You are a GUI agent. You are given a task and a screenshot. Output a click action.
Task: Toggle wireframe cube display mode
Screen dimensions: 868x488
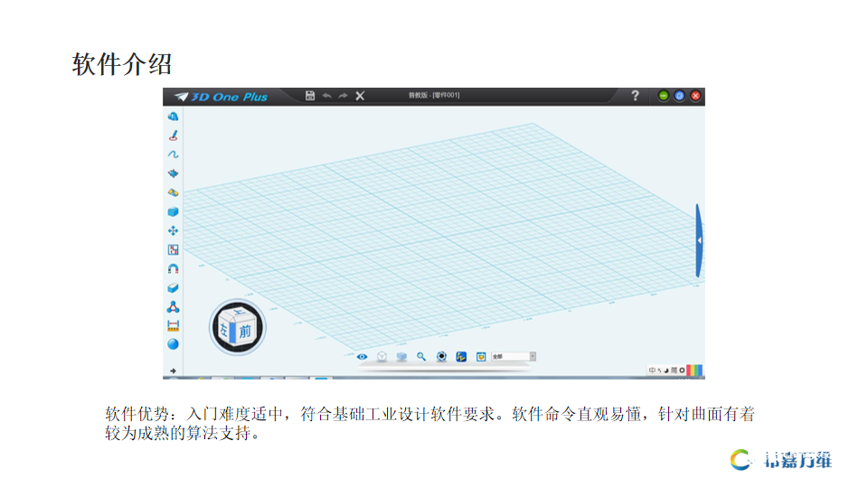[382, 357]
